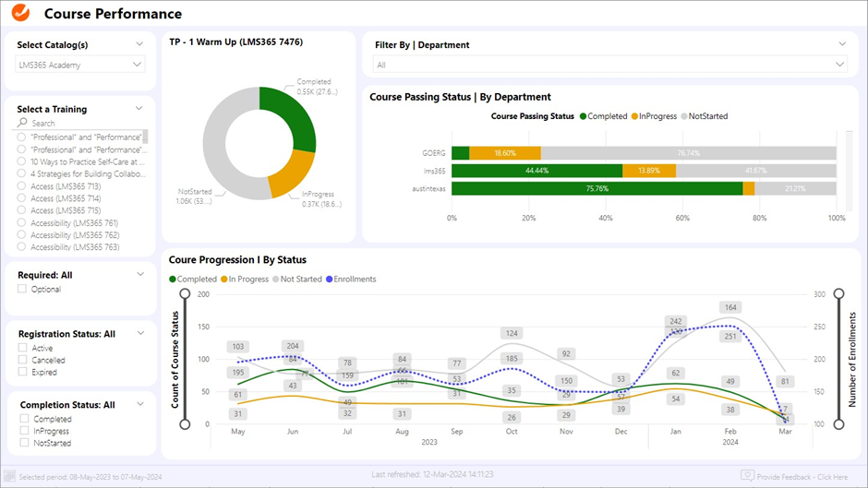The height and width of the screenshot is (488, 868).
Task: Click the blue Enrollments legend marker
Action: 328,279
